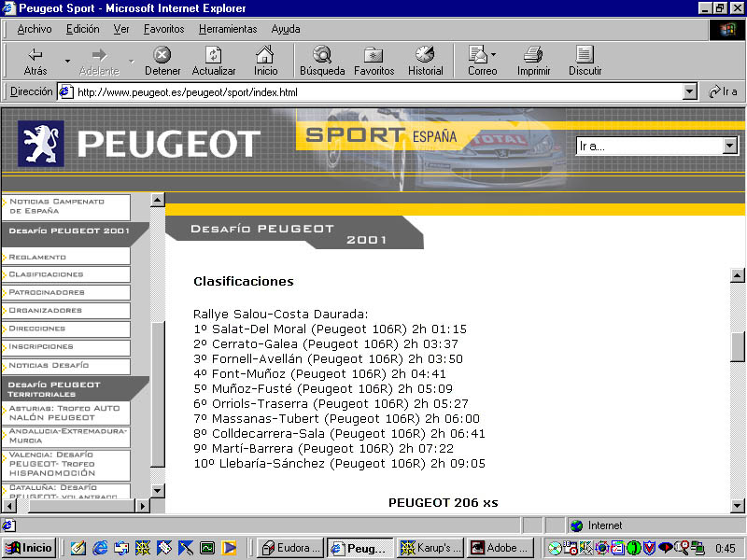The width and height of the screenshot is (747, 560).
Task: Click quick launch icon right of Internet Explorer
Action: pyautogui.click(x=121, y=548)
